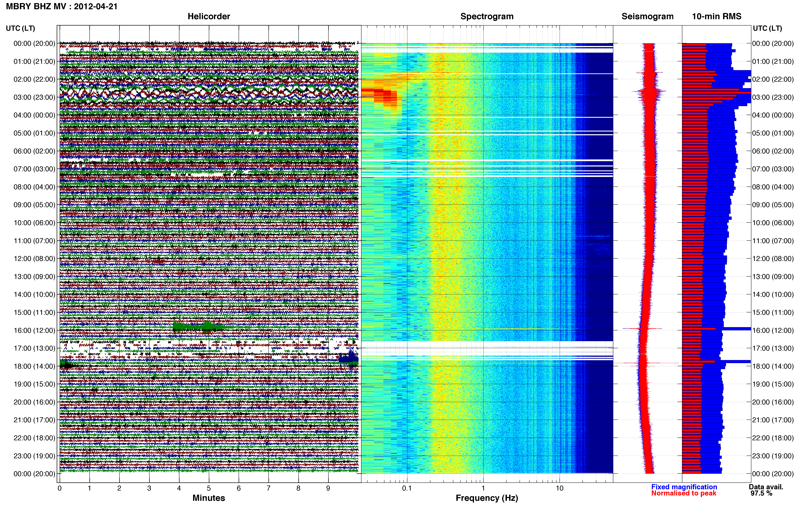Click the 'Normalised to peak' legend text
The width and height of the screenshot is (812, 508).
point(684,493)
